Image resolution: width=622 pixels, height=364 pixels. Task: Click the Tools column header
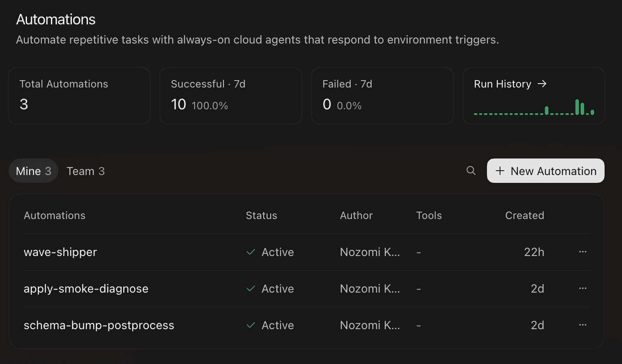point(429,216)
